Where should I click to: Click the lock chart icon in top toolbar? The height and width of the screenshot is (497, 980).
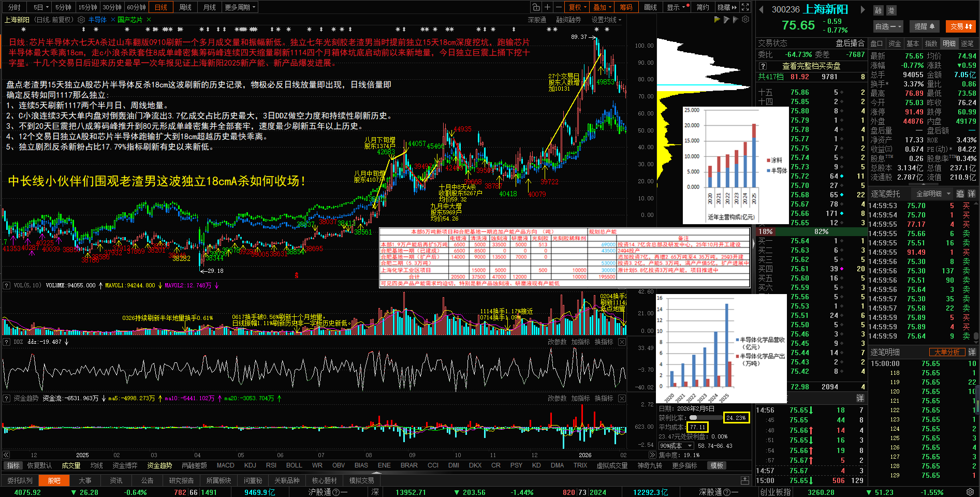pos(536,7)
